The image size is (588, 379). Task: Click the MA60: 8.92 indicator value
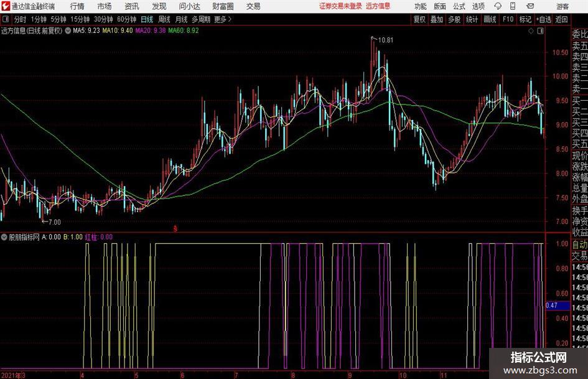point(184,30)
